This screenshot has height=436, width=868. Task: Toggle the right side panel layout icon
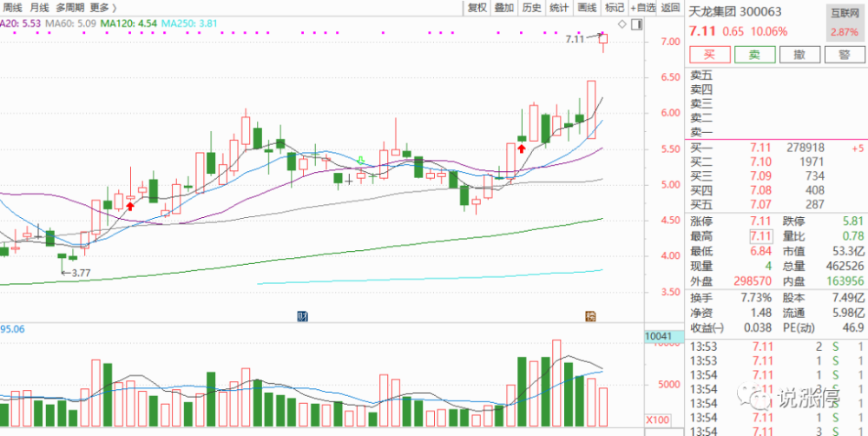(x=637, y=23)
